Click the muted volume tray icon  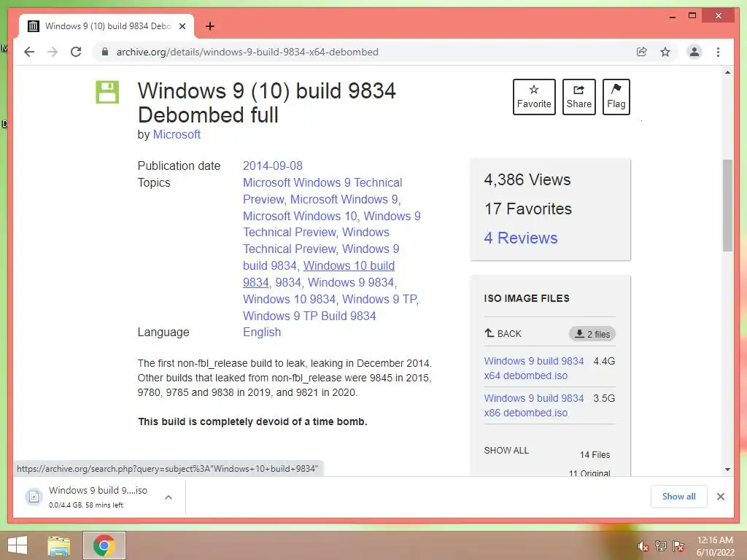643,546
